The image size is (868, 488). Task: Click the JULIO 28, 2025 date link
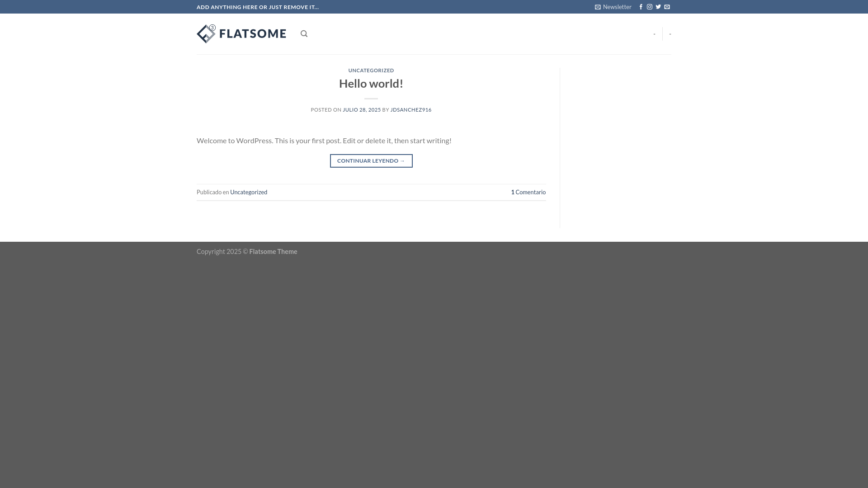click(362, 110)
